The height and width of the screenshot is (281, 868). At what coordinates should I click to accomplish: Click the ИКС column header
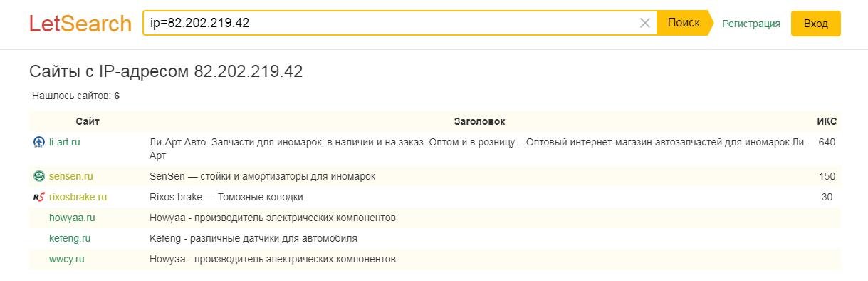[x=827, y=122]
